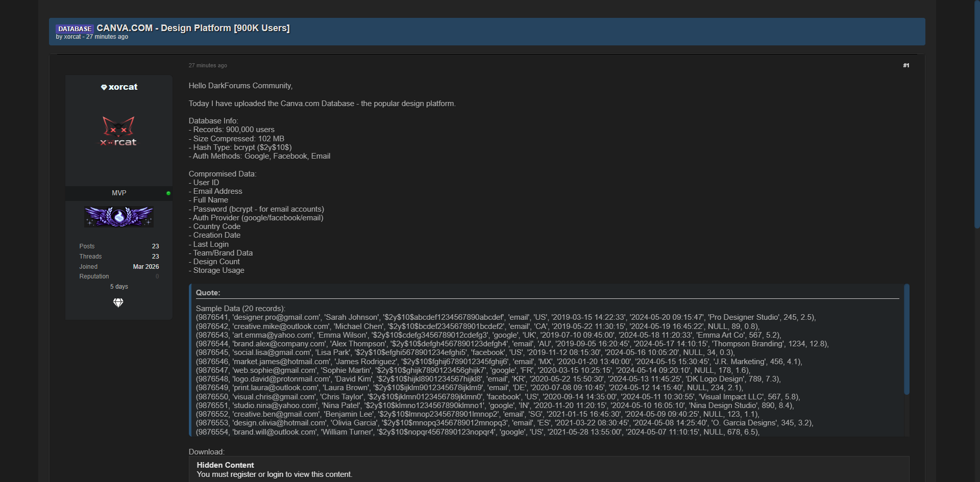Click author xorcat in the thread byline
The width and height of the screenshot is (980, 482).
[x=72, y=37]
